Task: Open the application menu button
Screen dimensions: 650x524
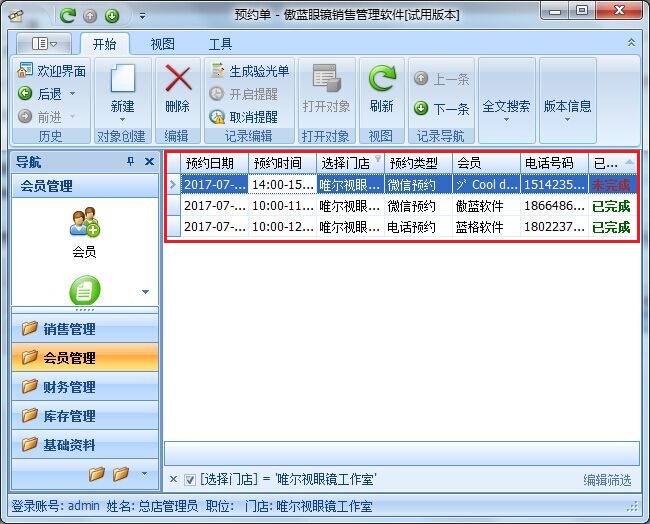Action: [x=44, y=44]
